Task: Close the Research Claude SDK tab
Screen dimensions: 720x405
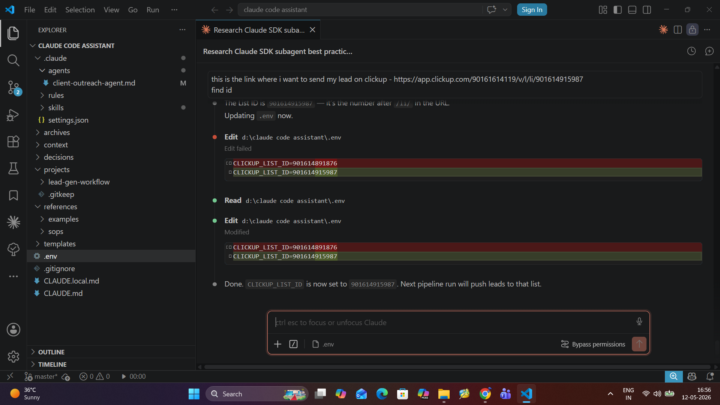Action: (x=312, y=30)
